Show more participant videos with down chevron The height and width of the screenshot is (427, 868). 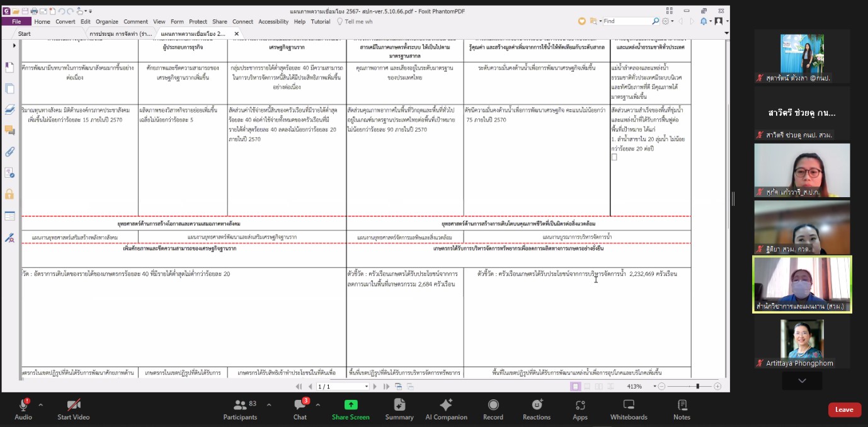click(x=802, y=380)
